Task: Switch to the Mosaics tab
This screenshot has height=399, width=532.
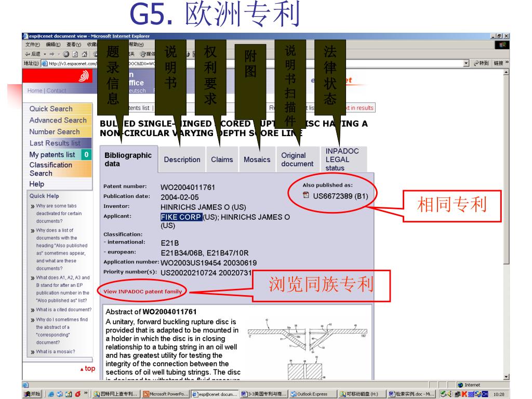Action: tap(257, 159)
